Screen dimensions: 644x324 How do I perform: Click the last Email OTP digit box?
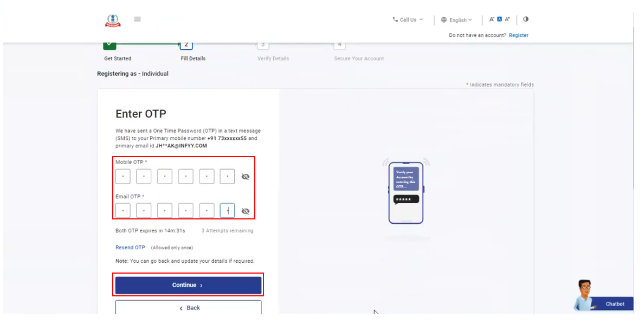coord(227,211)
